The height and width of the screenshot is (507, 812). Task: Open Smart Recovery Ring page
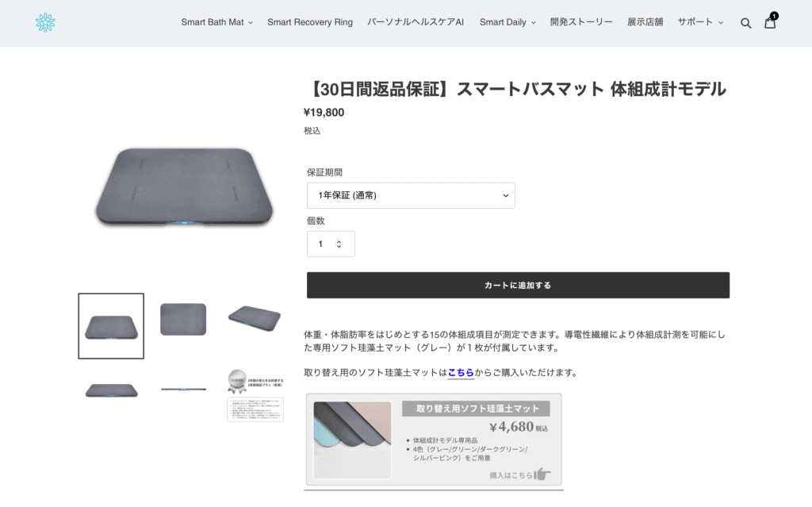point(310,22)
